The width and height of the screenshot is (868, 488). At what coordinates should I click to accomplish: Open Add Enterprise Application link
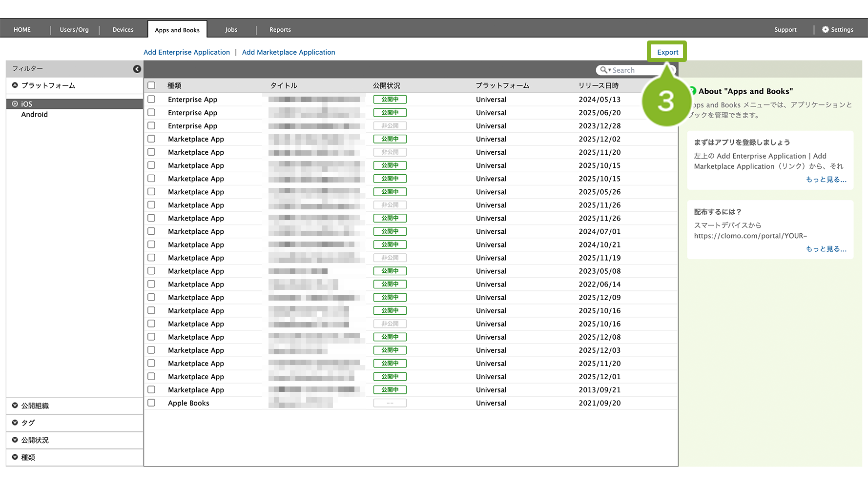coord(186,52)
